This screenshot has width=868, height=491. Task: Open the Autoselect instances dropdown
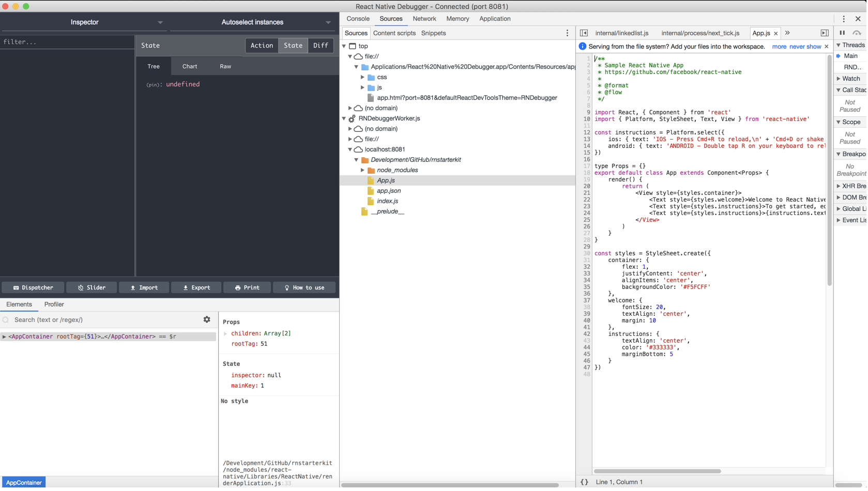coord(252,22)
